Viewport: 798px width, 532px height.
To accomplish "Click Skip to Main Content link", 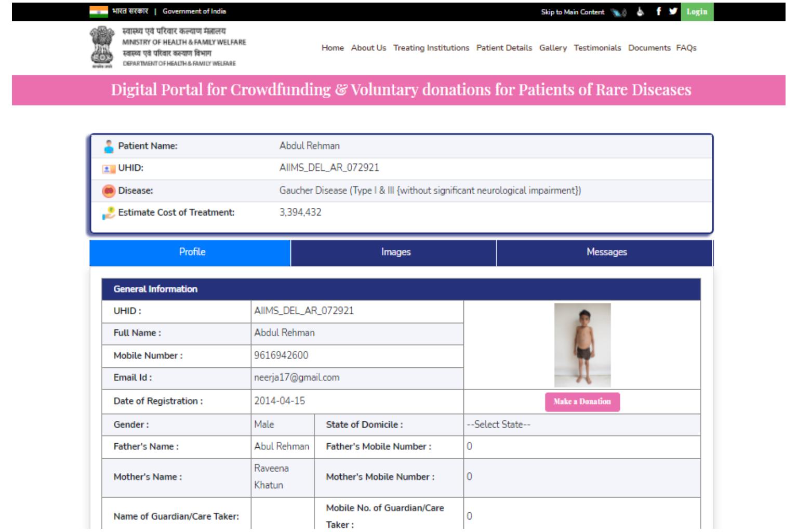I will tap(572, 12).
